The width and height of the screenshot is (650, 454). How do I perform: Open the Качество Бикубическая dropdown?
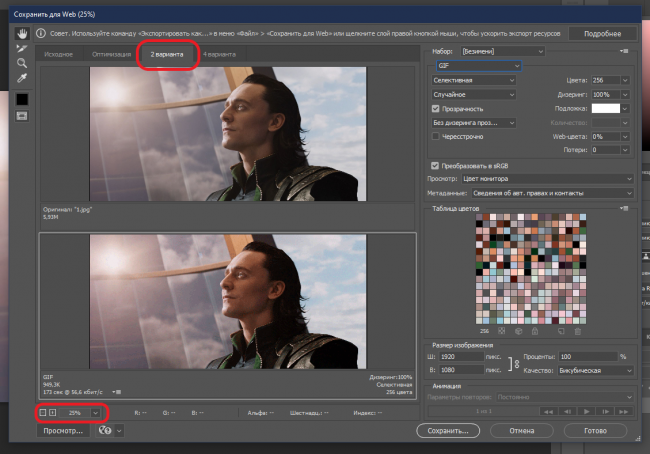596,370
